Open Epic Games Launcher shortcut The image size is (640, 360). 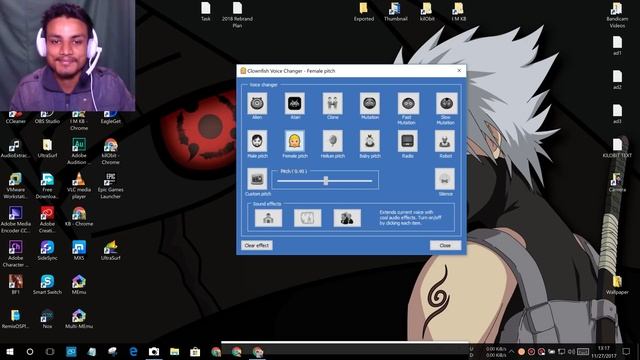pos(111,186)
